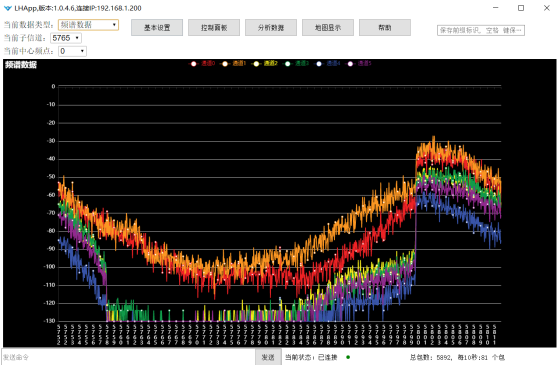Screen dimensions: 560x365
Task: Toggle the red 通道0 legend marker
Action: [x=194, y=64]
